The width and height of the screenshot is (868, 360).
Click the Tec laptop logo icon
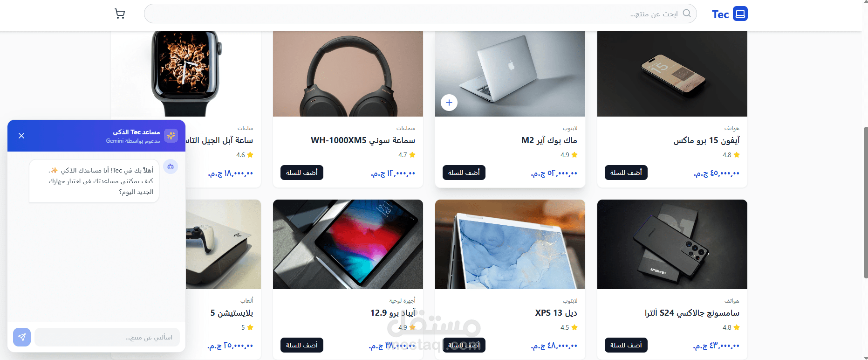pos(740,14)
